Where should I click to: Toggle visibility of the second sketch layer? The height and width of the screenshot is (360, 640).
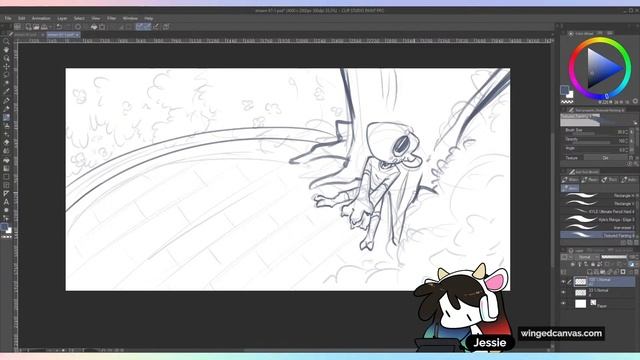564,292
